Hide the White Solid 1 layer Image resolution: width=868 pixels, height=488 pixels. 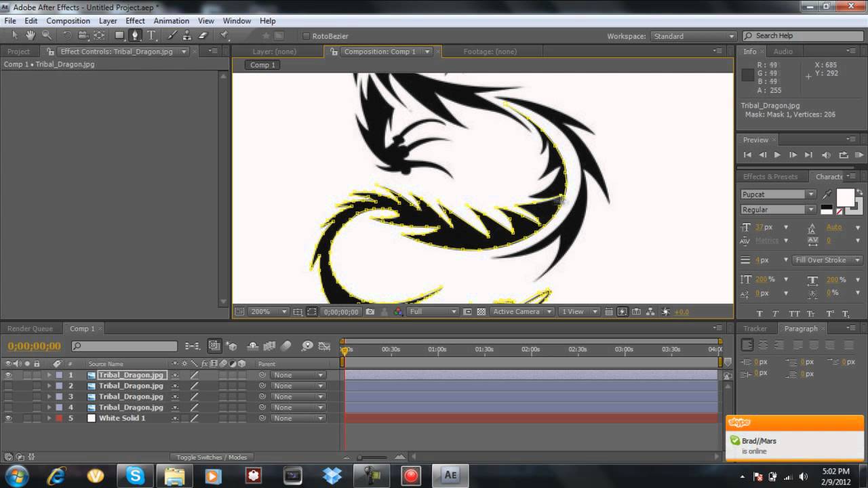coord(8,418)
